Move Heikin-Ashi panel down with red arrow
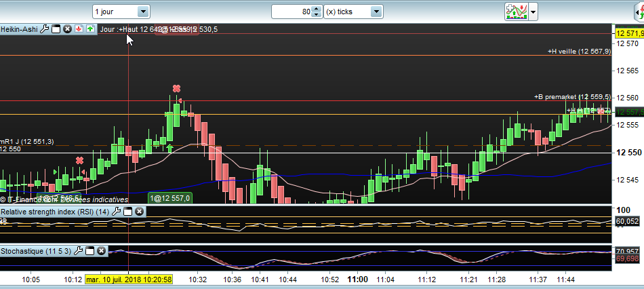Image resolution: width=644 pixels, height=289 pixels. coord(79,28)
